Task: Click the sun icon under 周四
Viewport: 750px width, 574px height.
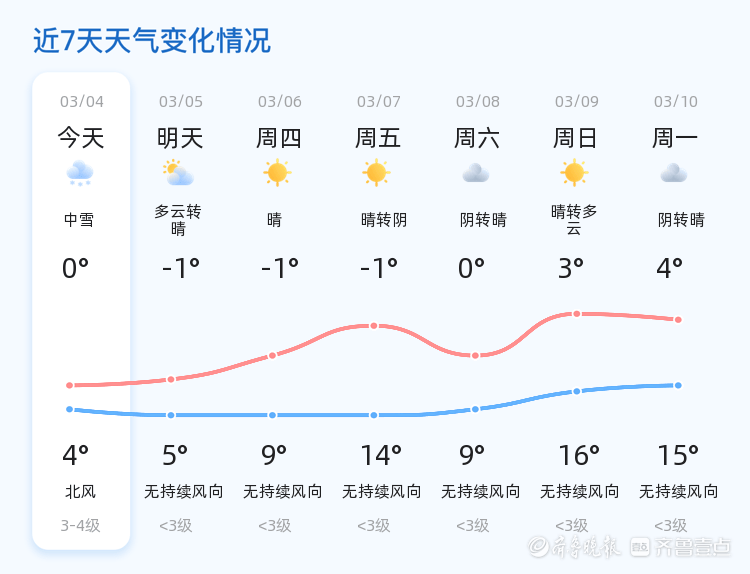Action: point(277,173)
